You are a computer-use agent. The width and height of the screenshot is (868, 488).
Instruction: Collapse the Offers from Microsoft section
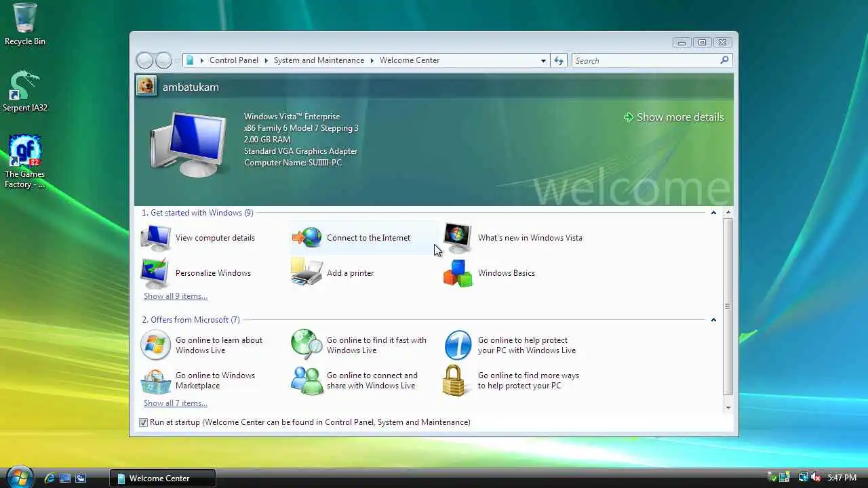coord(713,320)
